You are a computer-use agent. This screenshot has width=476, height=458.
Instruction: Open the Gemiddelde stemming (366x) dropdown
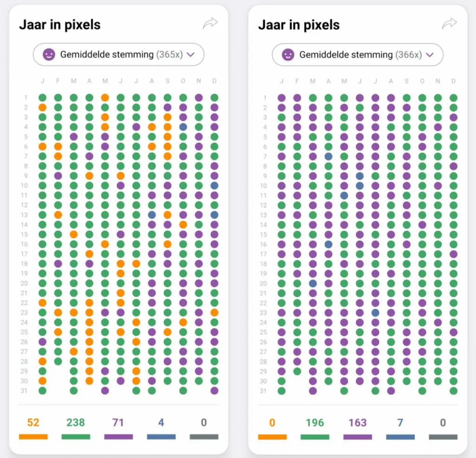[x=357, y=55]
